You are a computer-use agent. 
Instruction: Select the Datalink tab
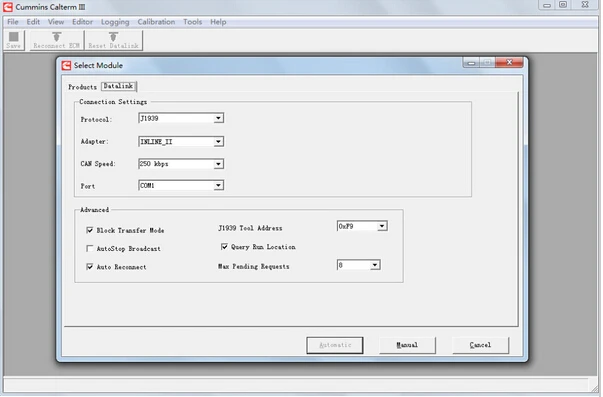point(118,86)
